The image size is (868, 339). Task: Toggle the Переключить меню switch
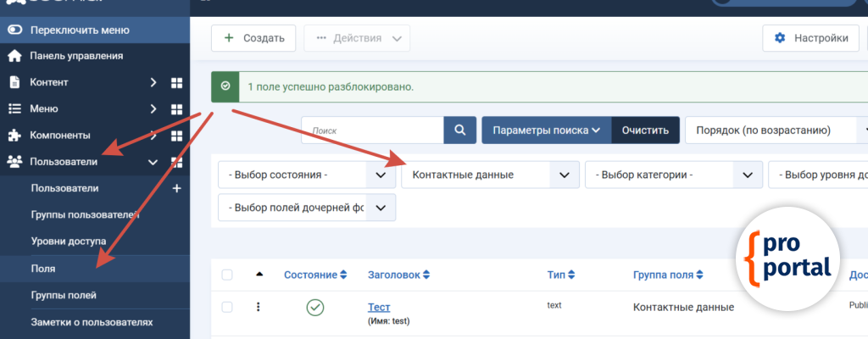pyautogui.click(x=14, y=30)
